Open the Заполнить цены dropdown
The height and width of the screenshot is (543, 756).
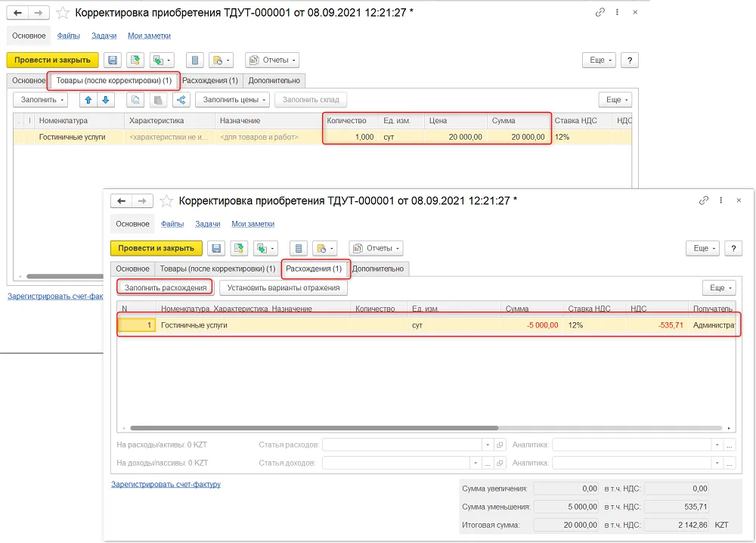232,100
